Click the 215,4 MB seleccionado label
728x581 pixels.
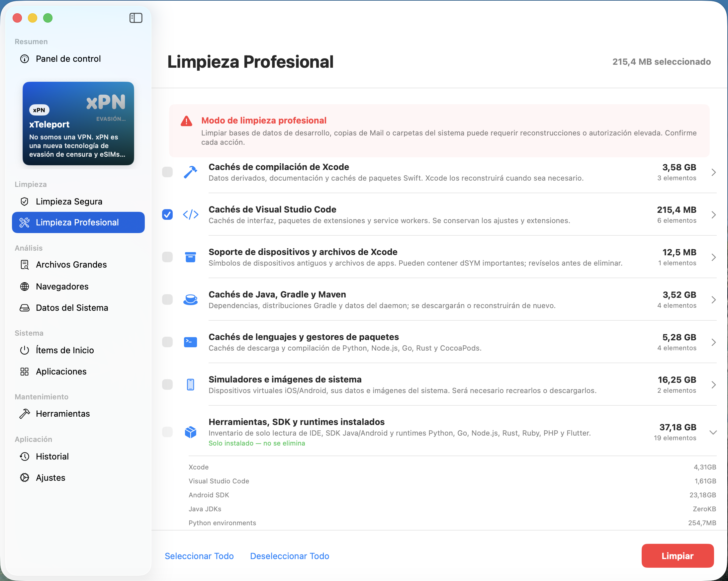(662, 62)
